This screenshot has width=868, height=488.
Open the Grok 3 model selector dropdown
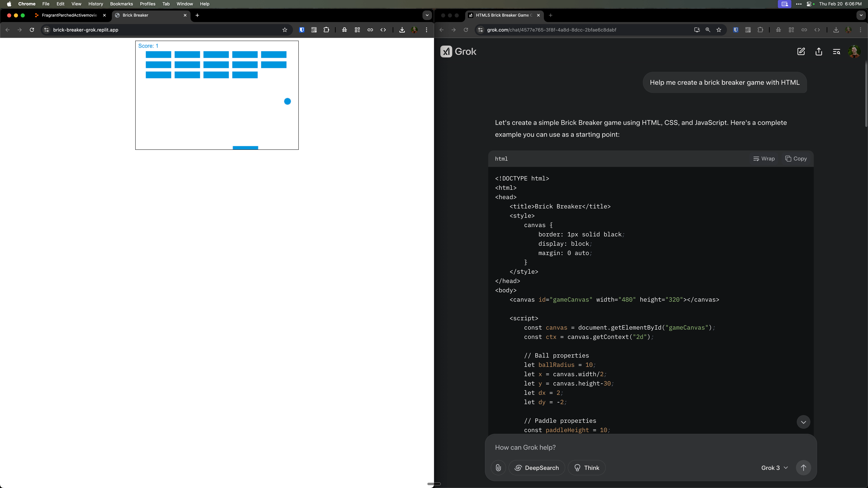point(774,467)
